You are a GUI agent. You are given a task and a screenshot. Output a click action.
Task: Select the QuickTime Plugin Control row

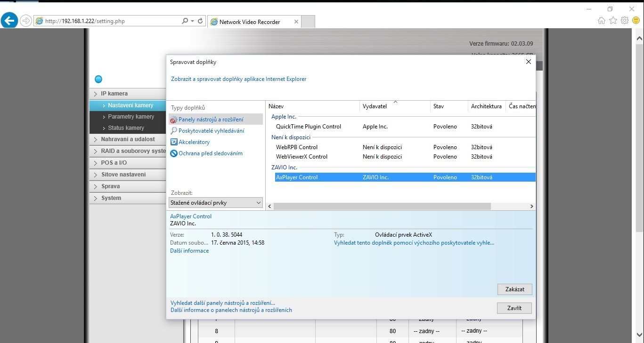309,127
